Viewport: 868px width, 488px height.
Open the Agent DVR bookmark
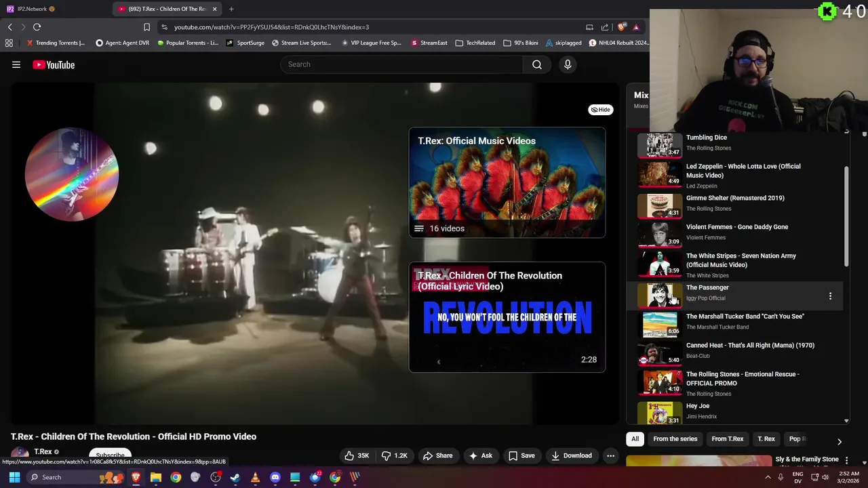click(122, 43)
